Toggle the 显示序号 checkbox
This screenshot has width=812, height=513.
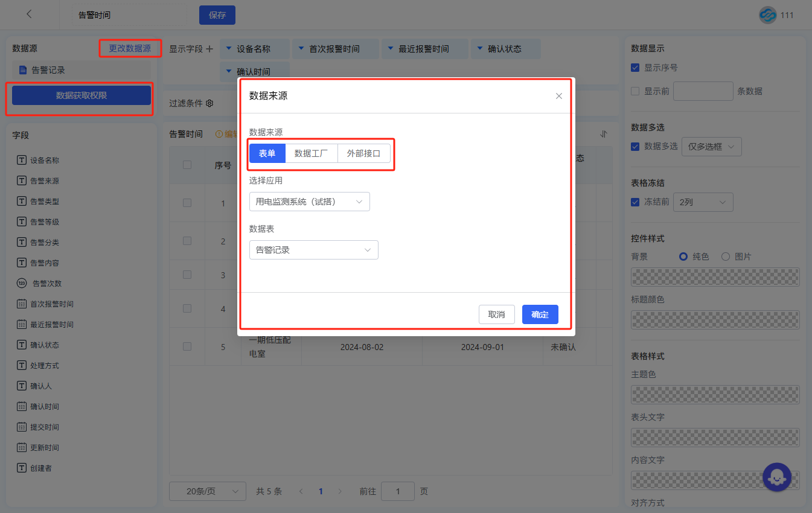[635, 68]
